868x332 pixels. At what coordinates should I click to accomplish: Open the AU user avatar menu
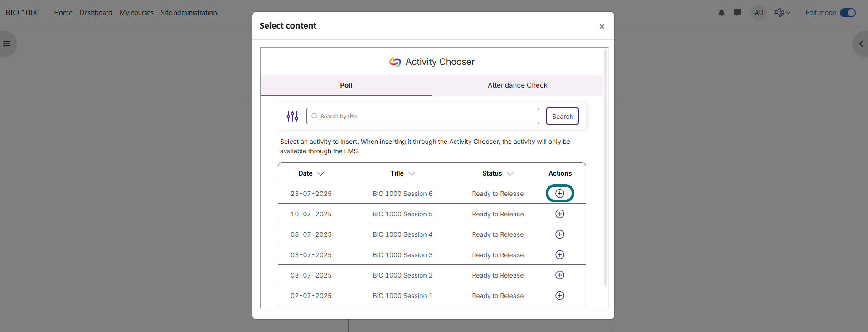coord(759,13)
